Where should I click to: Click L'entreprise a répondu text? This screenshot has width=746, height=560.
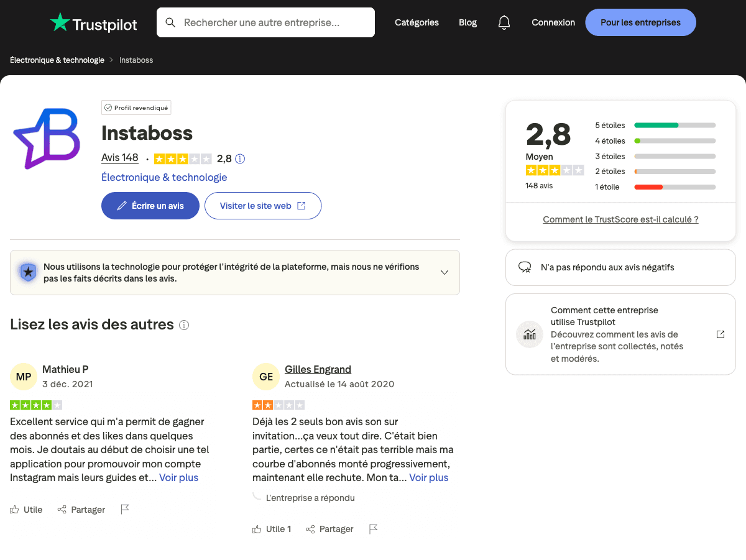(x=310, y=498)
